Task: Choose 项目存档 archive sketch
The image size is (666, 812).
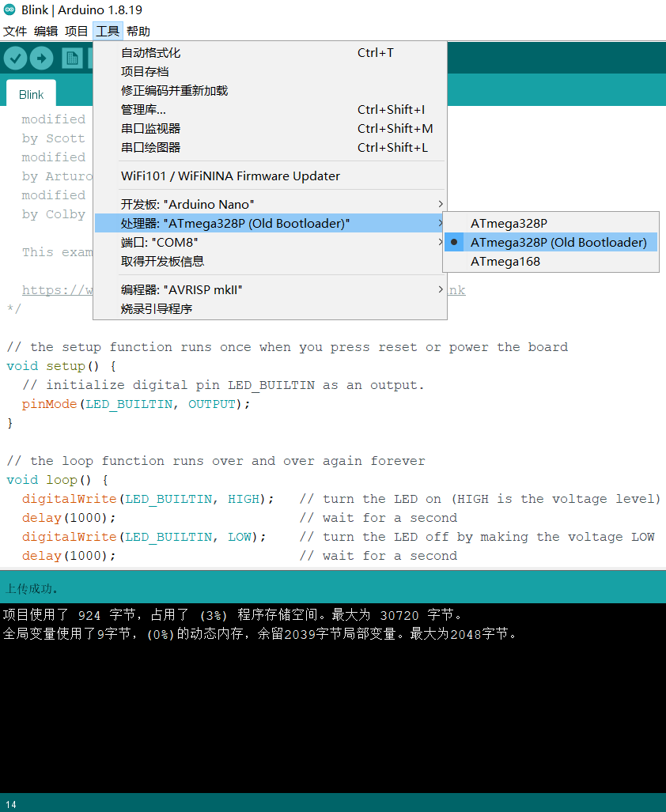Action: 270,72
